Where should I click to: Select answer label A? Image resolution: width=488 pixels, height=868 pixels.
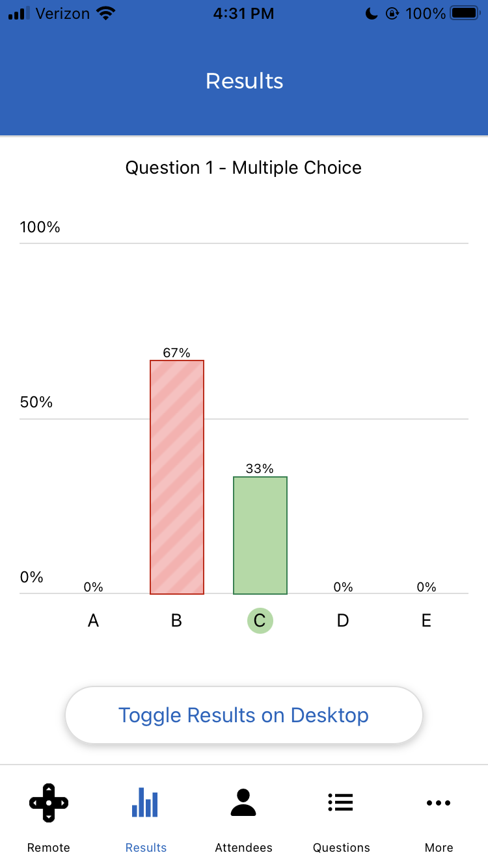click(x=93, y=621)
